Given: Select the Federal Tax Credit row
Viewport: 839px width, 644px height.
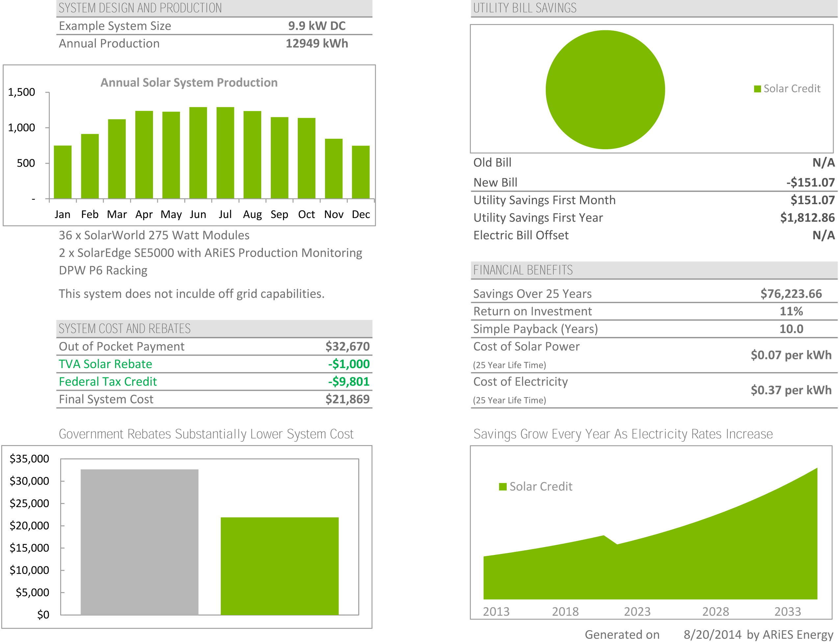Looking at the screenshot, I should tap(108, 381).
